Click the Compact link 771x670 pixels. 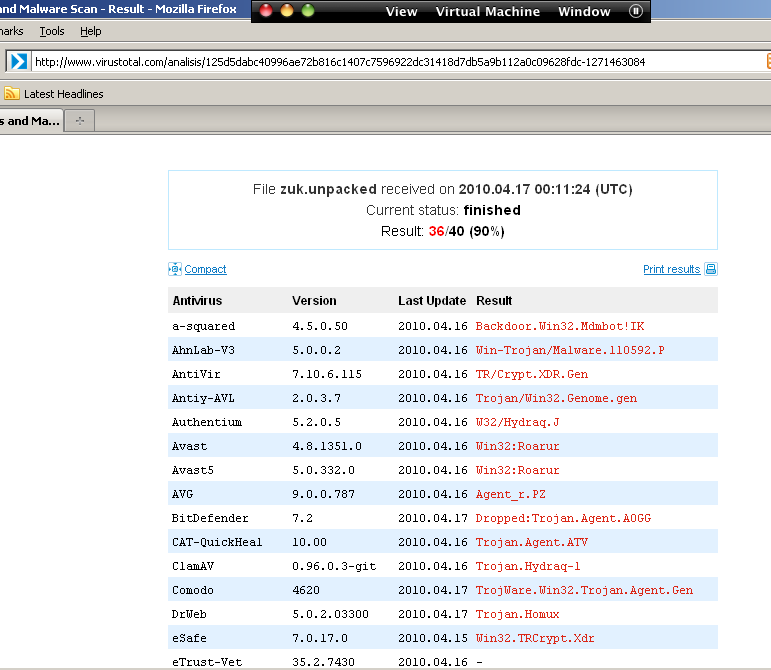(205, 269)
